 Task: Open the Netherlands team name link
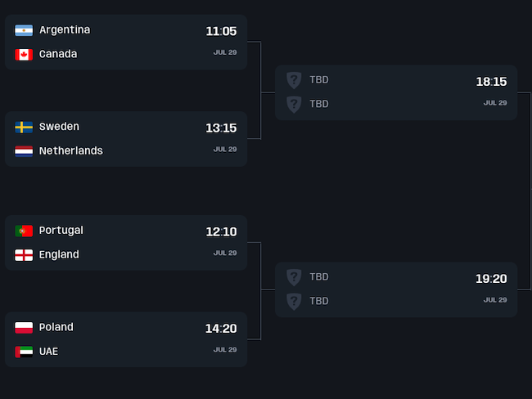(71, 151)
